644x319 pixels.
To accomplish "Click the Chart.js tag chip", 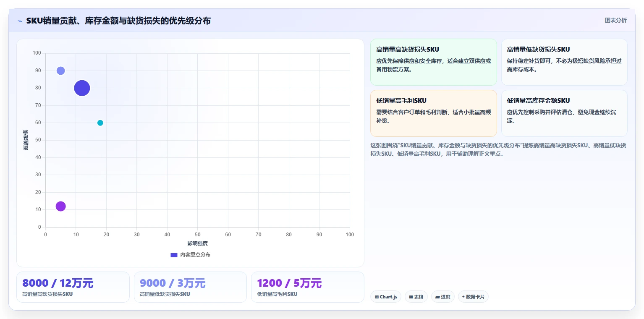I will pos(386,297).
